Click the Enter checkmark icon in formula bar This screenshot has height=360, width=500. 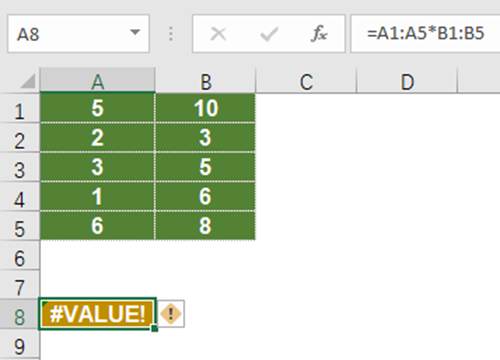pyautogui.click(x=269, y=34)
